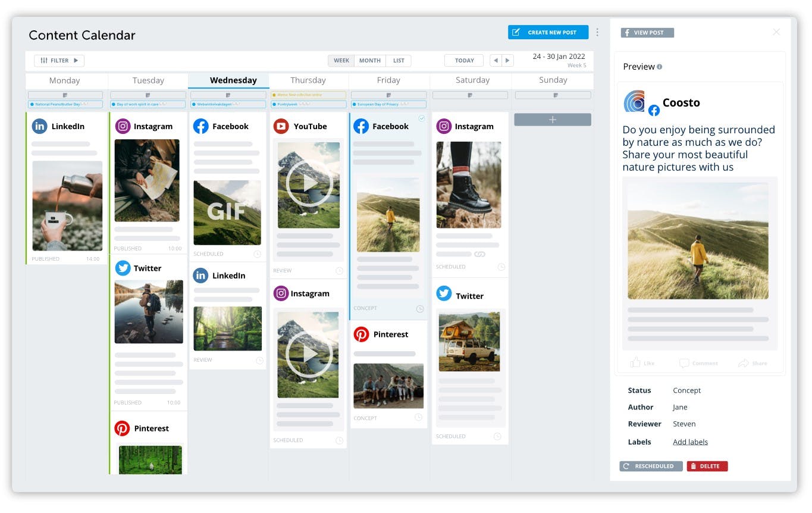Viewport: 812px width, 513px height.
Task: Select the Sunday column header
Action: tap(553, 80)
